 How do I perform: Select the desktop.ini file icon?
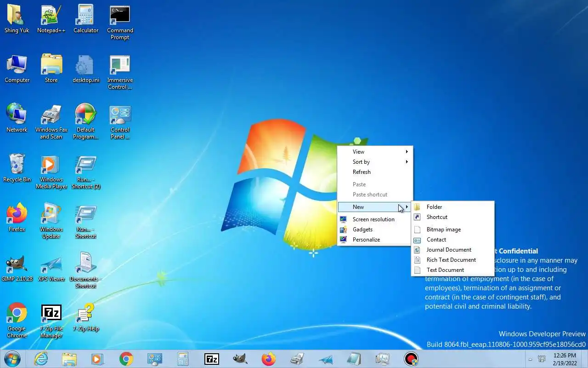pos(86,69)
